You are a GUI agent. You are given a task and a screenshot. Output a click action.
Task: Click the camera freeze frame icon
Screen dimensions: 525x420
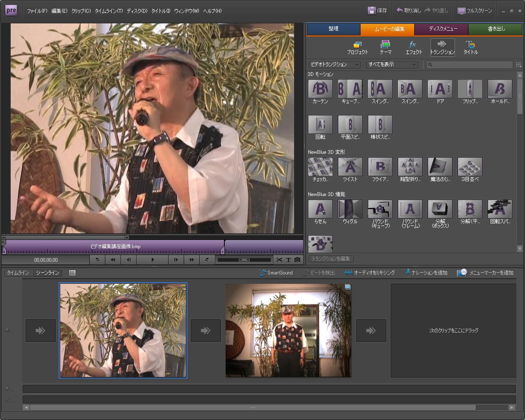(x=297, y=260)
